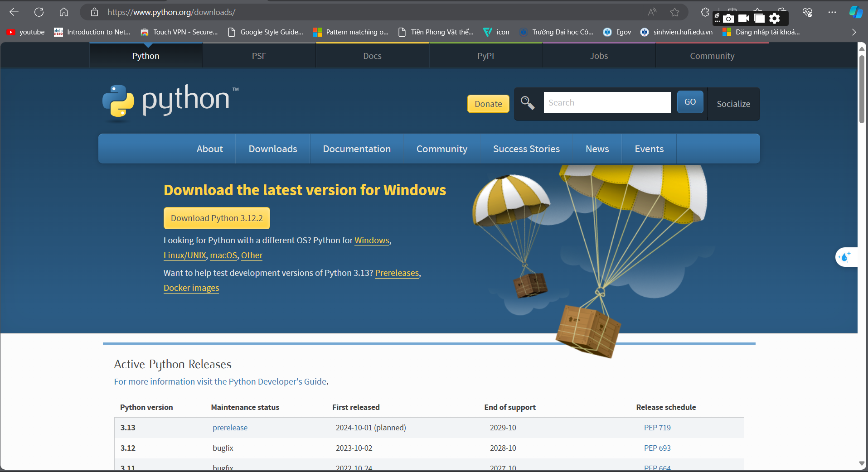Click the scrollbar down arrow

(862, 463)
